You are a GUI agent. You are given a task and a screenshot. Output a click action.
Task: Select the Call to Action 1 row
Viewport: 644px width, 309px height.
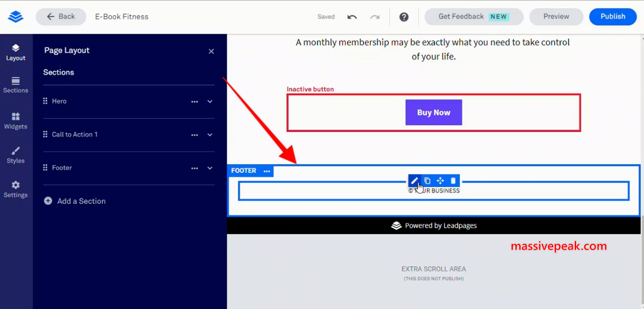click(129, 135)
